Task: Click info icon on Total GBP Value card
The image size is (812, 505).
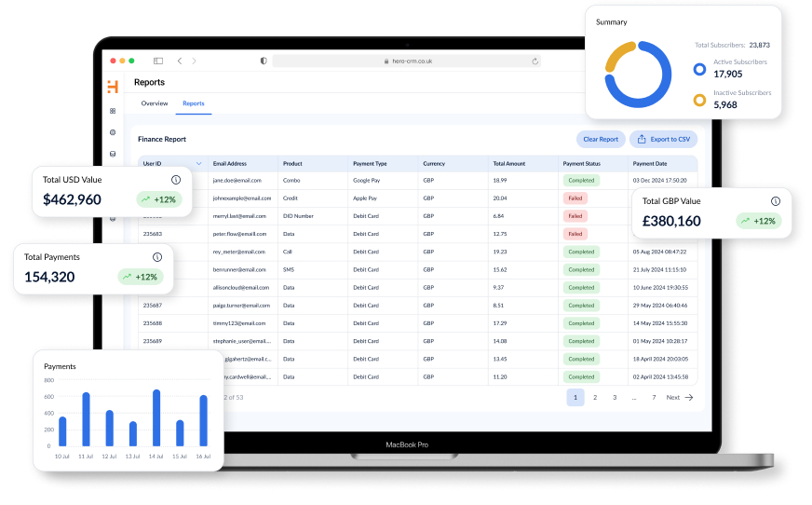Action: [775, 201]
